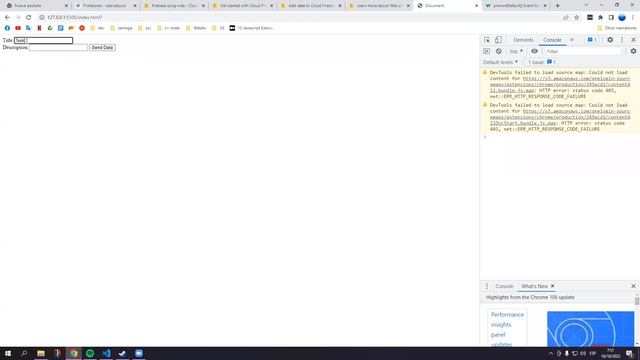Open the YouTube bookmark icon
640x360 pixels.
click(18, 28)
